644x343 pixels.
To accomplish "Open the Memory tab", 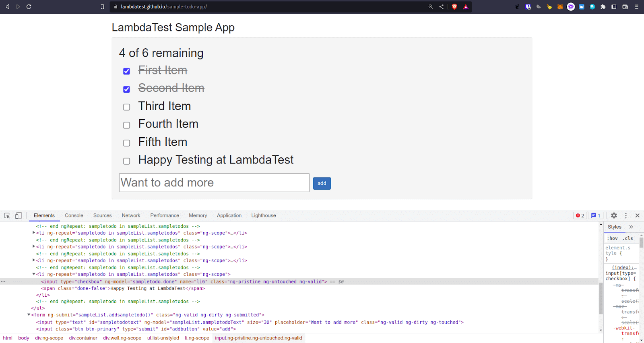I will tap(198, 216).
